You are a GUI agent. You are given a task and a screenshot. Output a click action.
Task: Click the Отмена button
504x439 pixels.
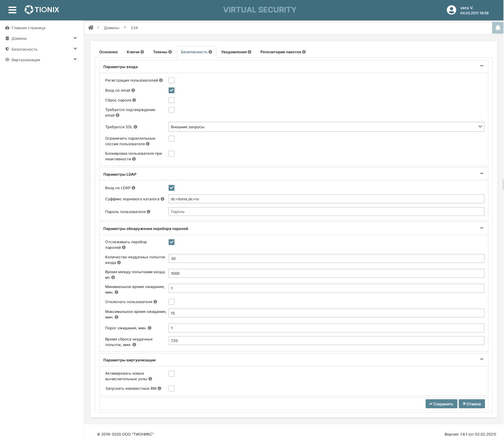pyautogui.click(x=472, y=404)
